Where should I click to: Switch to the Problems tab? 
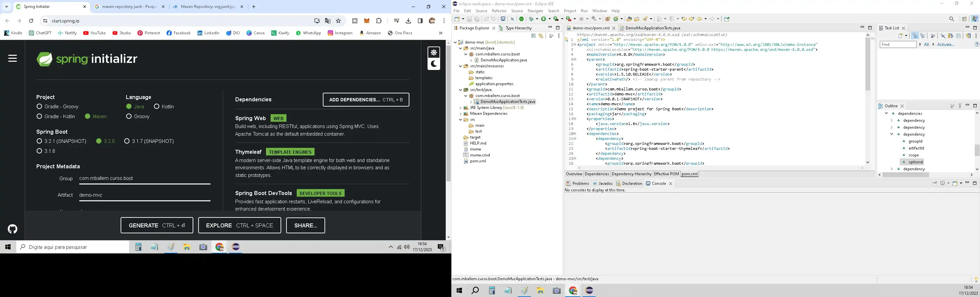[x=578, y=183]
